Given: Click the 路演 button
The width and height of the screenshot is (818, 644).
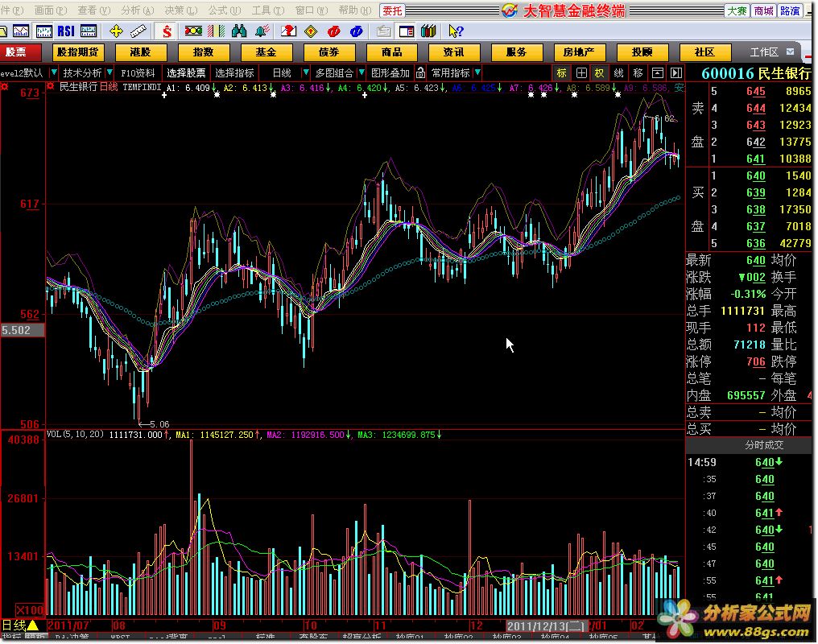Looking at the screenshot, I should [790, 10].
